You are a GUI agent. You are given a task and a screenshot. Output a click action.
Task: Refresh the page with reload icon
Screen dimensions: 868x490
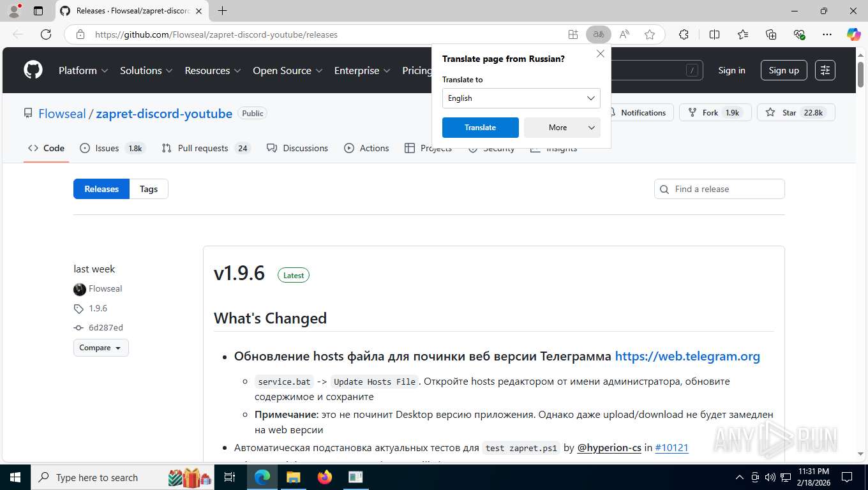tap(46, 34)
